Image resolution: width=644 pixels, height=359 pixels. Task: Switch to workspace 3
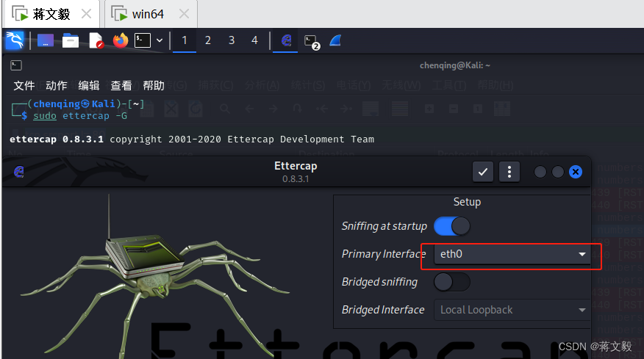click(232, 40)
